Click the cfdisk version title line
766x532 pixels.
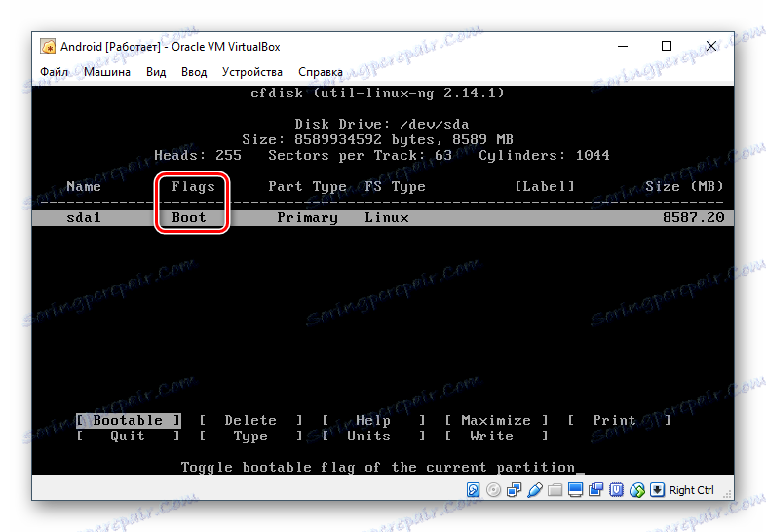click(377, 93)
